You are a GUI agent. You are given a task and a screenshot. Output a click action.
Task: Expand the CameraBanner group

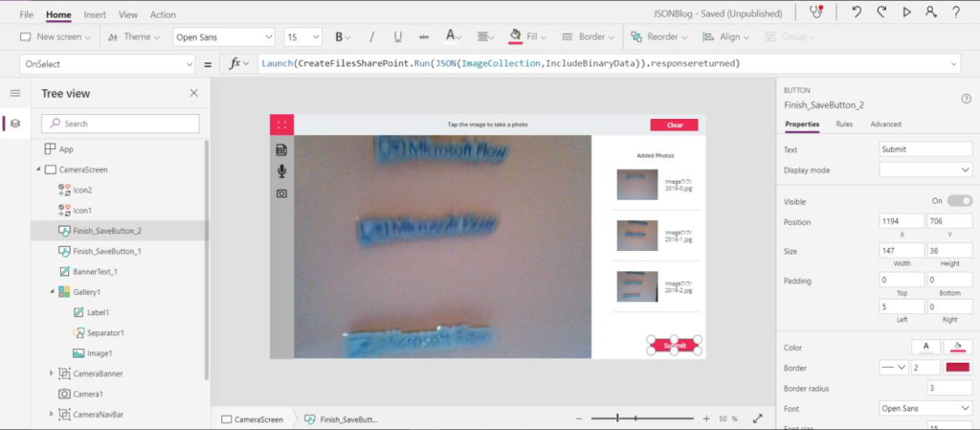tap(52, 373)
